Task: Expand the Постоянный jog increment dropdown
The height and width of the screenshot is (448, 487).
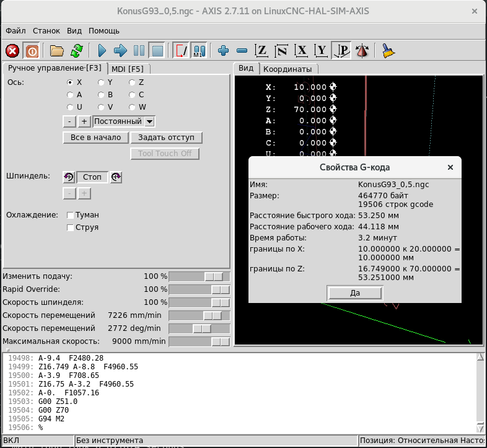Action: pos(149,121)
